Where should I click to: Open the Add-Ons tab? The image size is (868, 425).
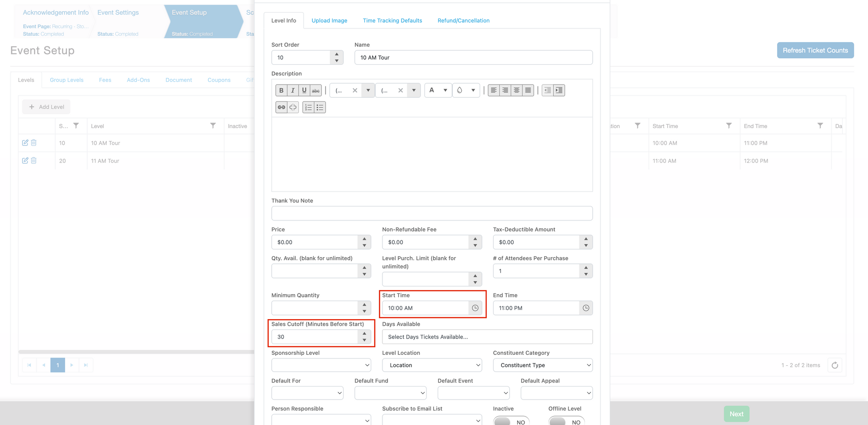[x=138, y=80]
